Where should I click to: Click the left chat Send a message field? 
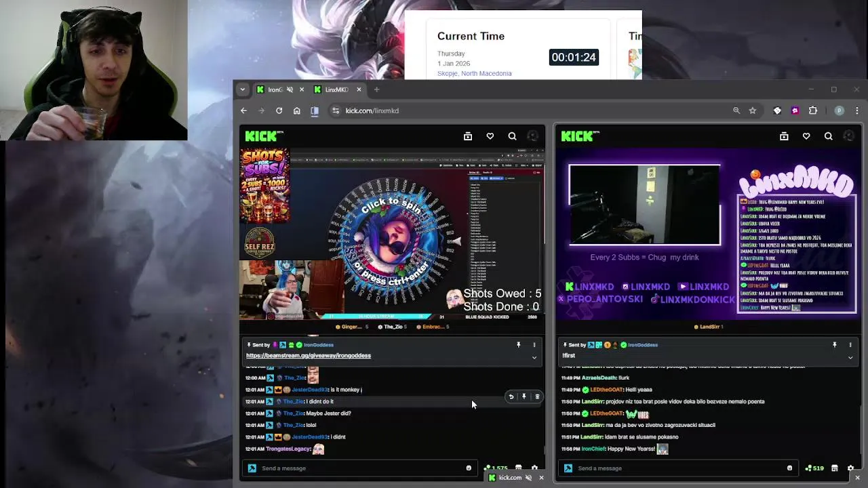359,468
